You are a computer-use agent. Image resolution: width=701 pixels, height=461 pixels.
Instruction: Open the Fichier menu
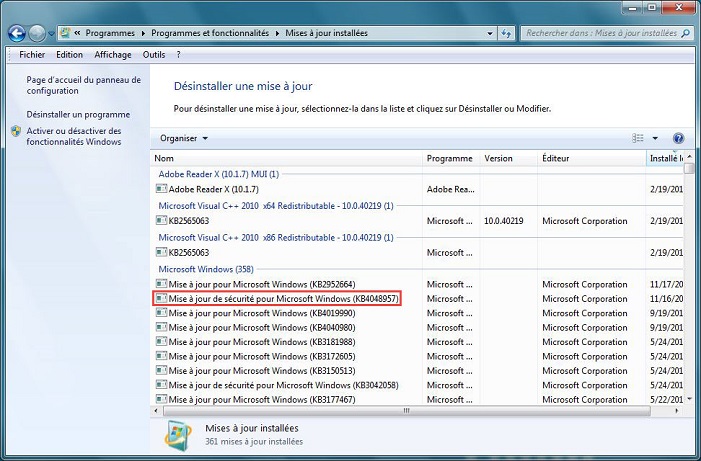click(34, 55)
